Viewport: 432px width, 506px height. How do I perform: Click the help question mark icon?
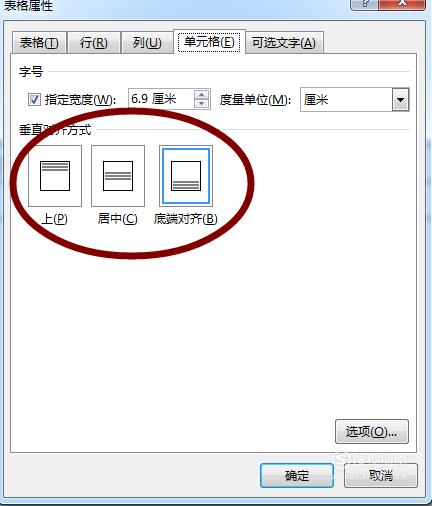click(x=366, y=3)
